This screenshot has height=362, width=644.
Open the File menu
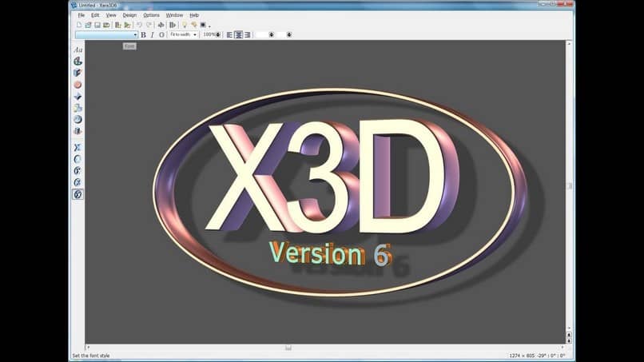coord(81,15)
